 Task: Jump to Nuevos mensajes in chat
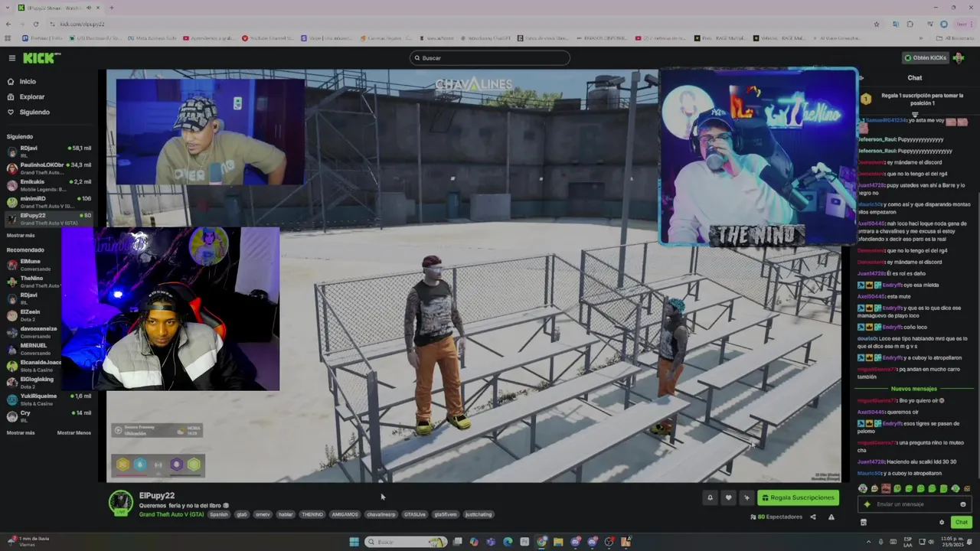pyautogui.click(x=913, y=389)
